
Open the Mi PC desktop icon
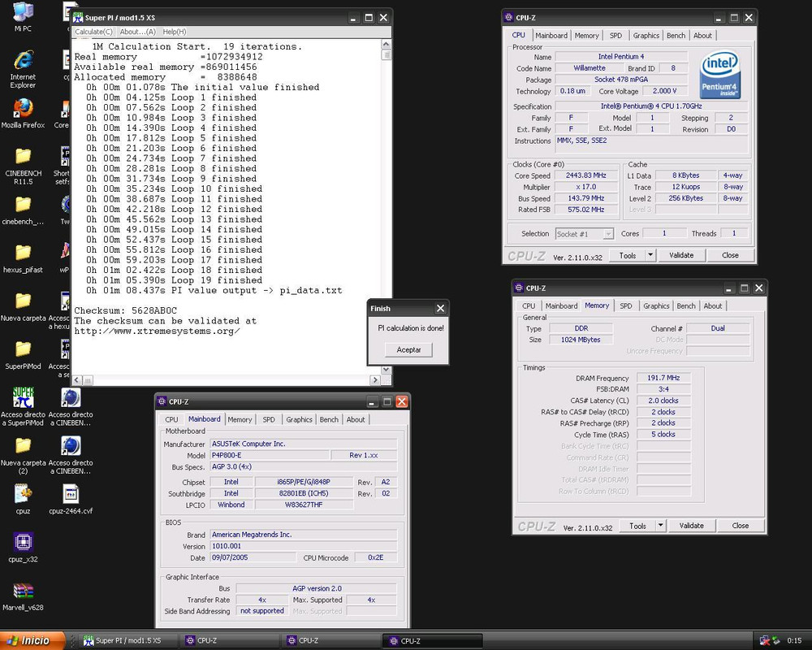click(x=23, y=17)
